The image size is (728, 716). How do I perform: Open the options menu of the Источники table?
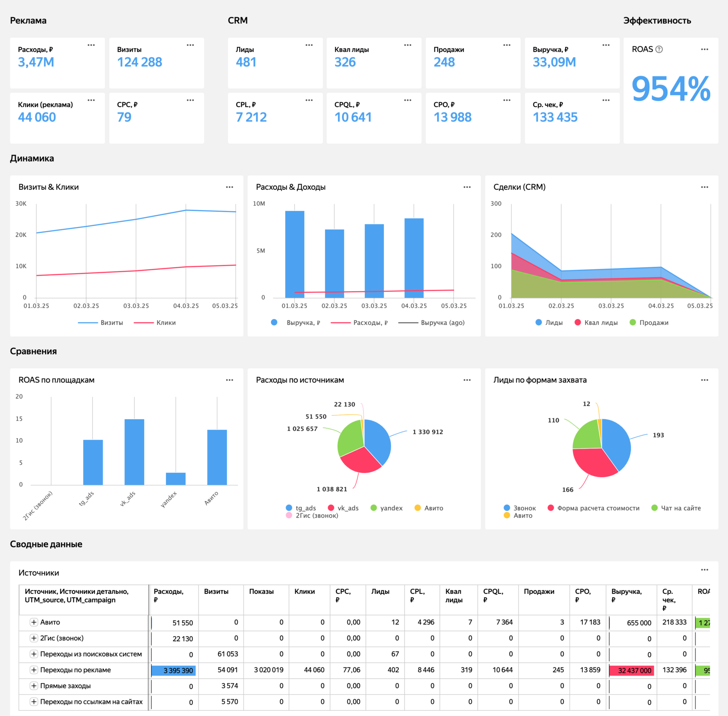coord(705,570)
